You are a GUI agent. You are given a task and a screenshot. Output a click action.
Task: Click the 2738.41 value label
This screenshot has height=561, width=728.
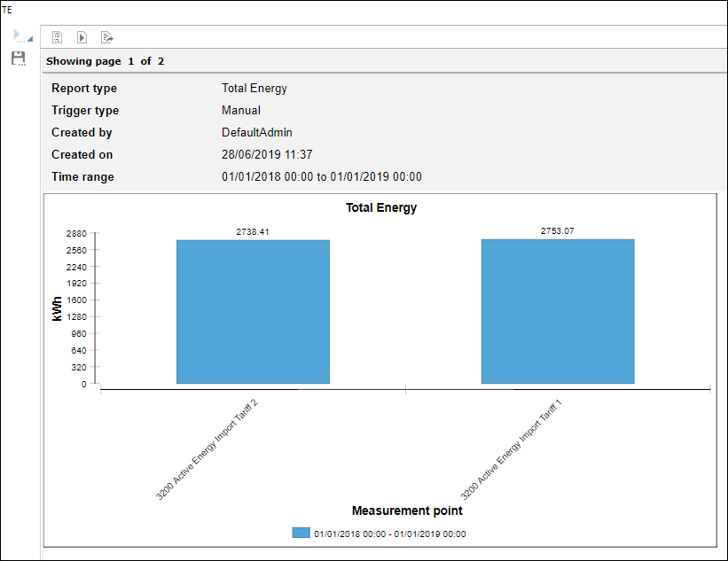[253, 232]
